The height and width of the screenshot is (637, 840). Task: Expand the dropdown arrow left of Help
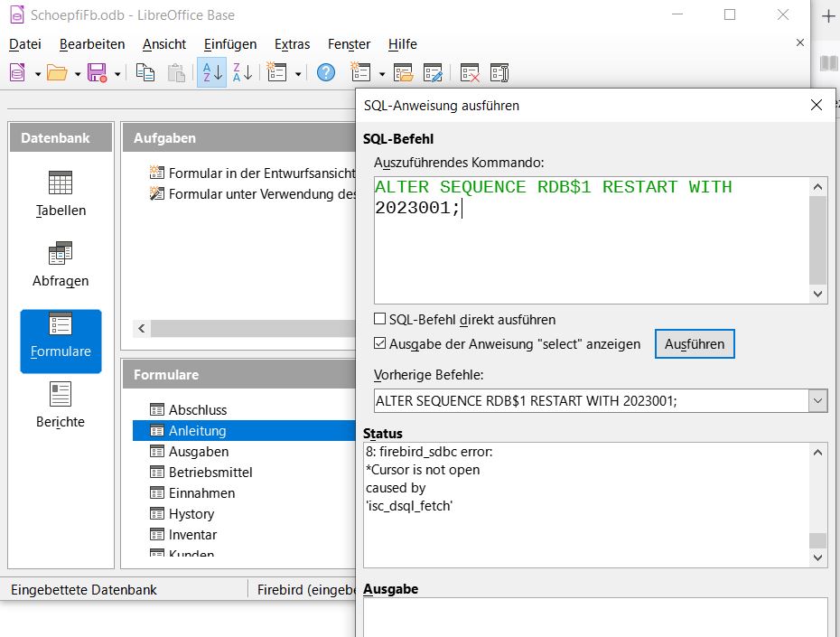click(x=298, y=73)
